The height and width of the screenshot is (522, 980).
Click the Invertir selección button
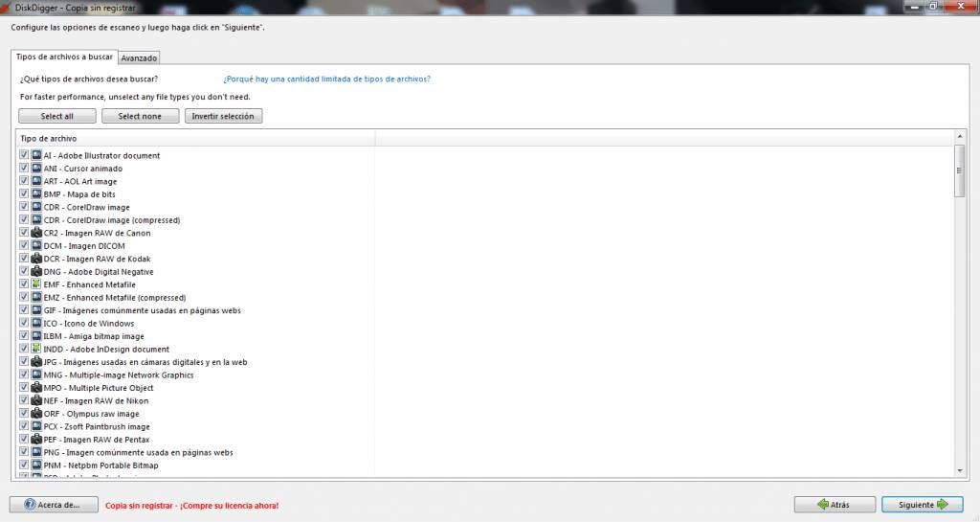tap(223, 116)
